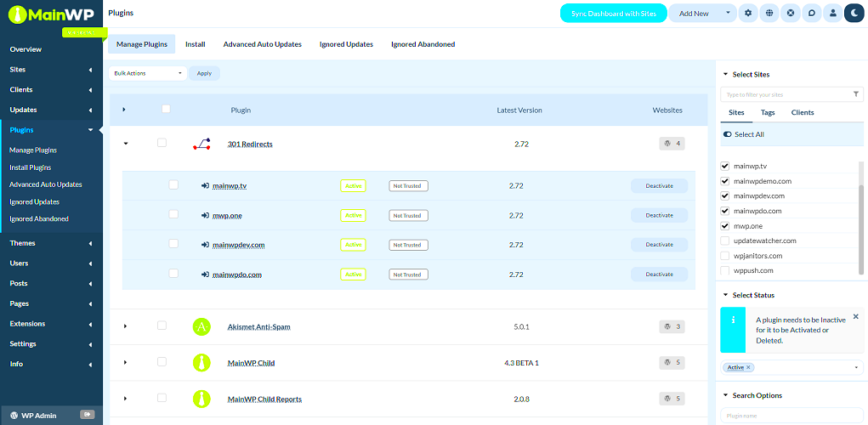The image size is (868, 425).
Task: Click the MainWP Child plugin icon
Action: pyautogui.click(x=201, y=362)
